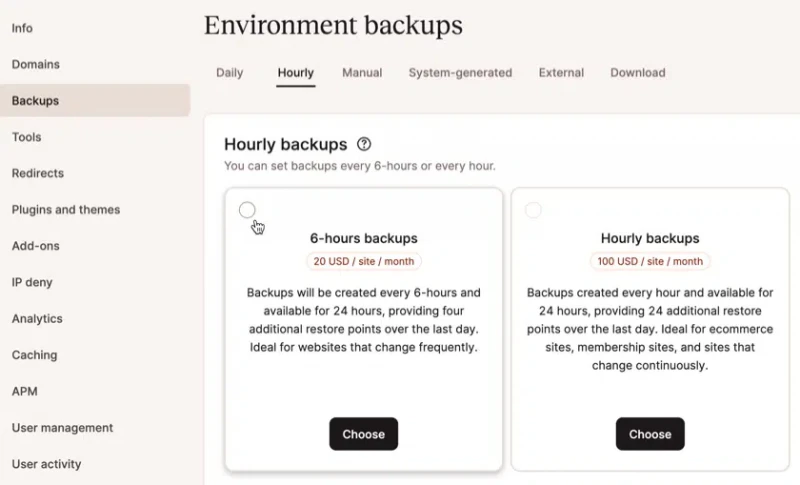
Task: Navigate to Domains in the sidebar
Action: coord(36,64)
